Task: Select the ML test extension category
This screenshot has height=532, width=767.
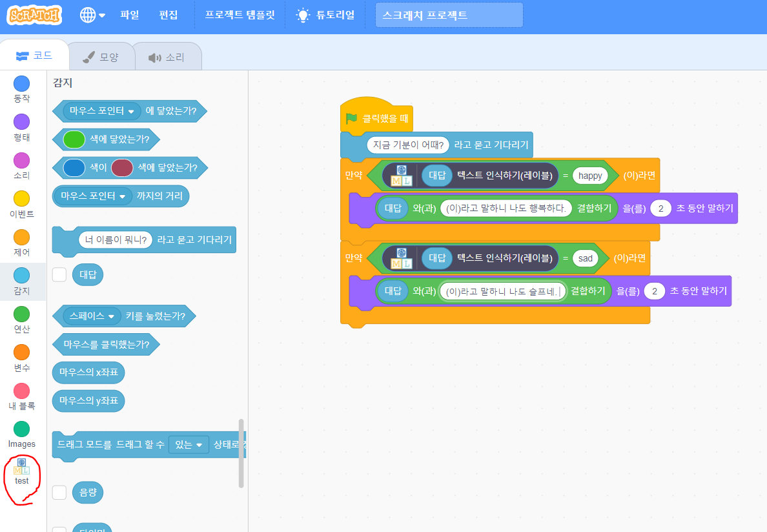Action: click(x=21, y=472)
